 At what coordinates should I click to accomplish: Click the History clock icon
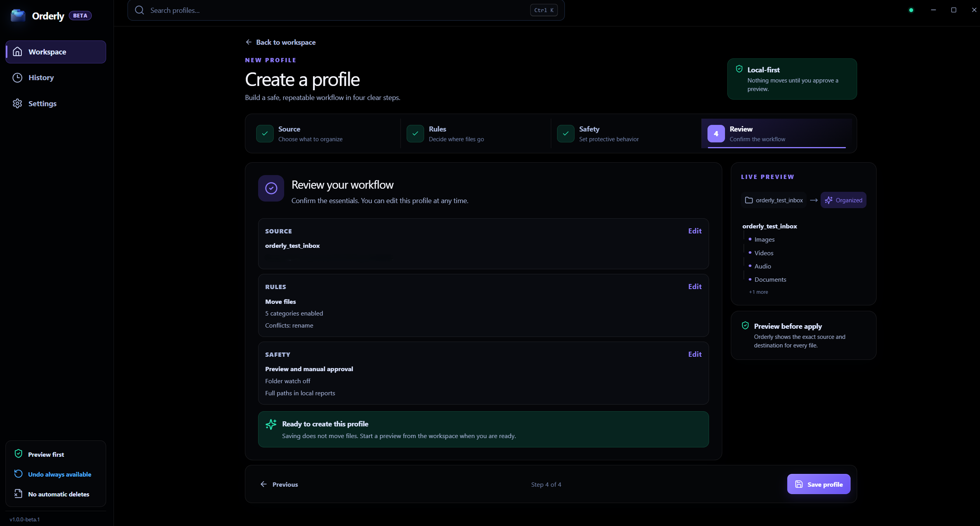tap(17, 77)
